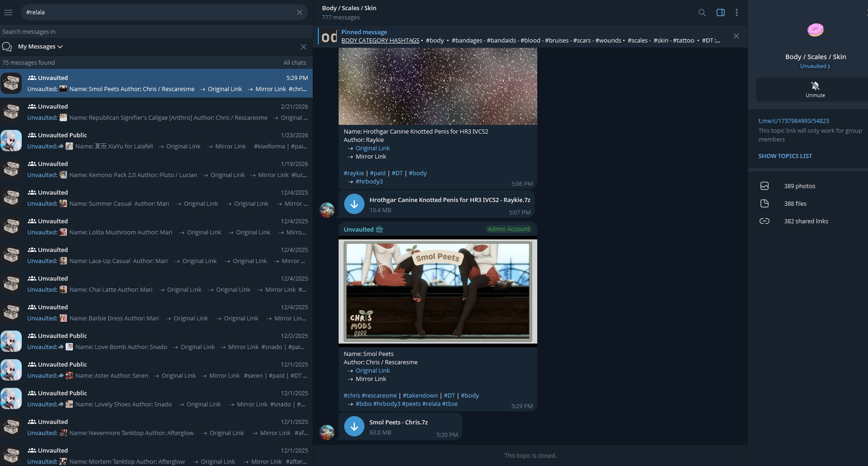This screenshot has height=466, width=868.
Task: Open the Lace-Up Casual search result
Action: [x=156, y=256]
